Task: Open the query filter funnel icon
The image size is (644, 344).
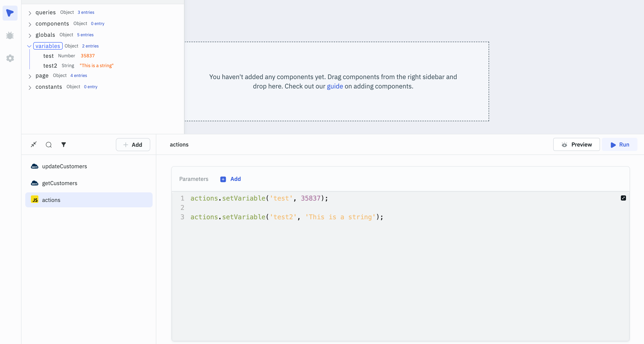Action: pyautogui.click(x=64, y=144)
